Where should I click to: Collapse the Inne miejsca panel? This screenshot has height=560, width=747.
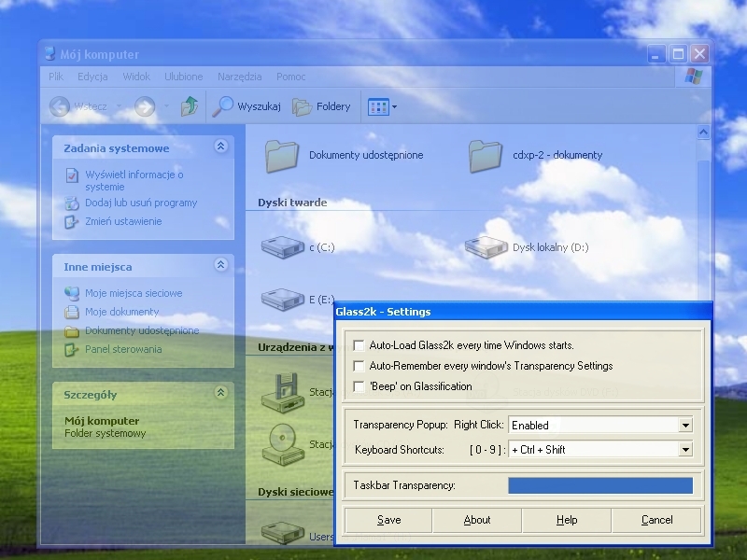pyautogui.click(x=220, y=265)
